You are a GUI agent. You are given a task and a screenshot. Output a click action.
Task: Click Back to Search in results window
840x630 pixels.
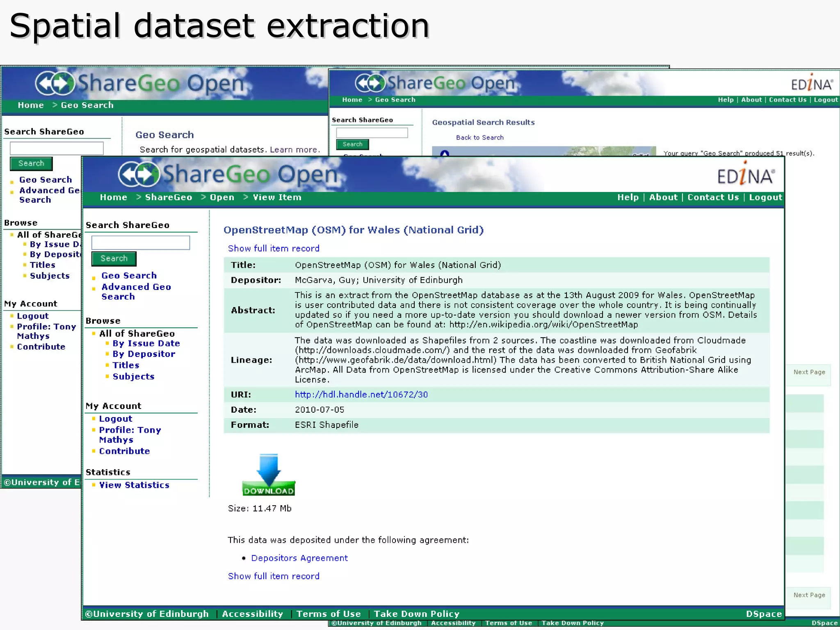click(480, 137)
